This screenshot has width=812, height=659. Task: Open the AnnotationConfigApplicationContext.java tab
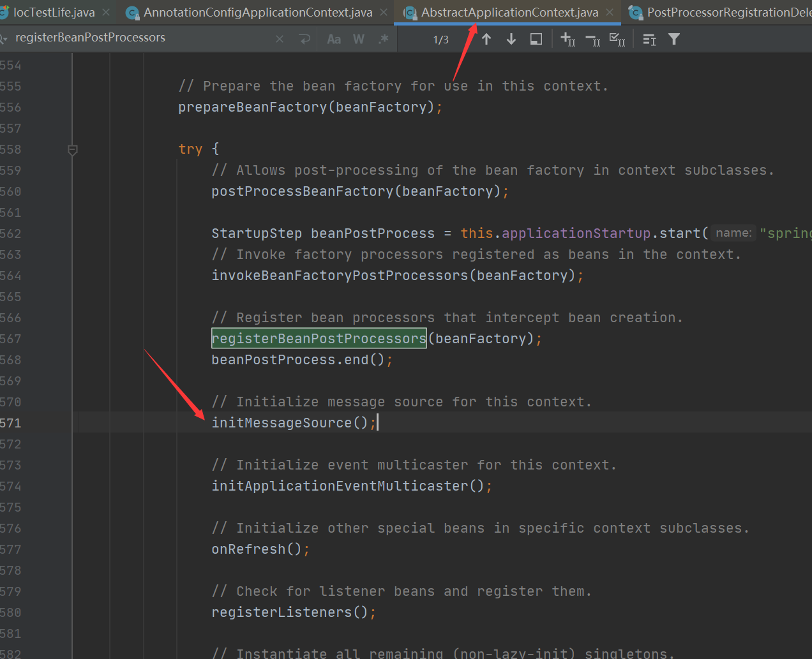258,12
